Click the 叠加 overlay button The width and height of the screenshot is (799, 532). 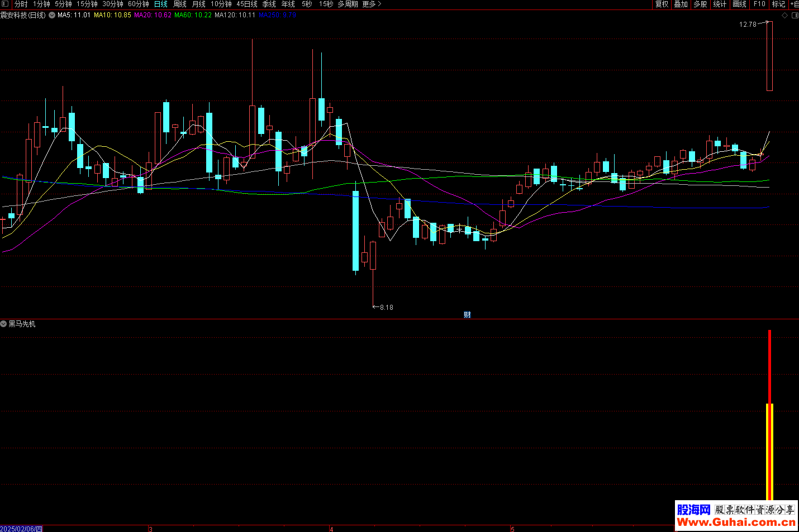coord(681,4)
